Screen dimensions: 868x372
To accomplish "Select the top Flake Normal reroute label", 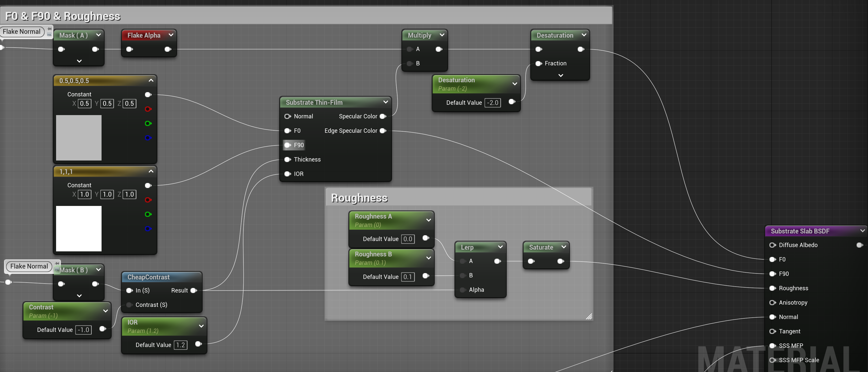I will pyautogui.click(x=22, y=32).
